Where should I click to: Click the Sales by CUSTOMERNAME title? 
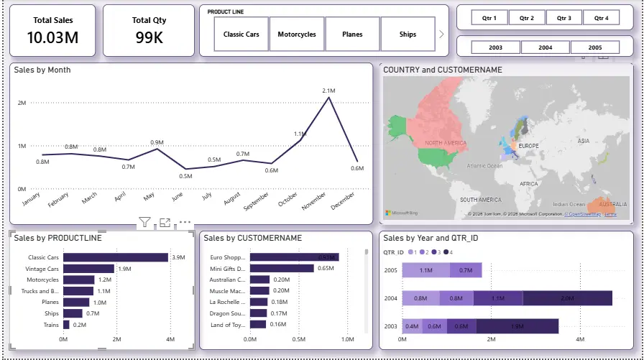coord(252,238)
